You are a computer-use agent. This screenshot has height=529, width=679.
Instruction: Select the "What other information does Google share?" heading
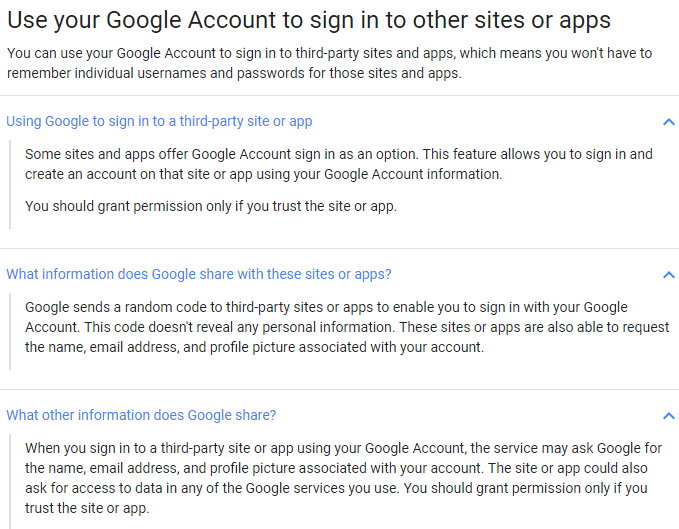click(141, 415)
